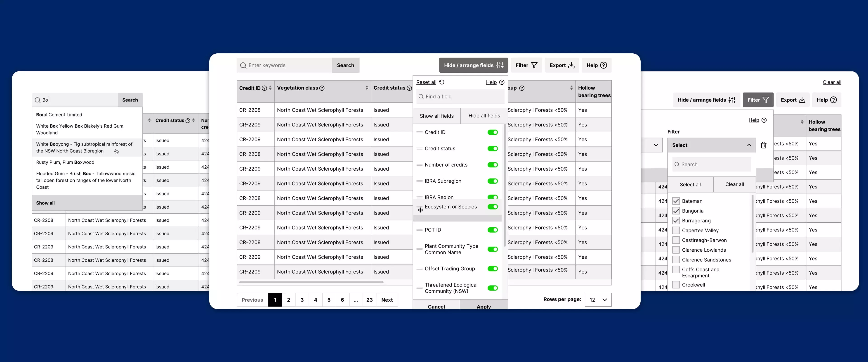Click the Credit ID info question icon

pyautogui.click(x=264, y=88)
